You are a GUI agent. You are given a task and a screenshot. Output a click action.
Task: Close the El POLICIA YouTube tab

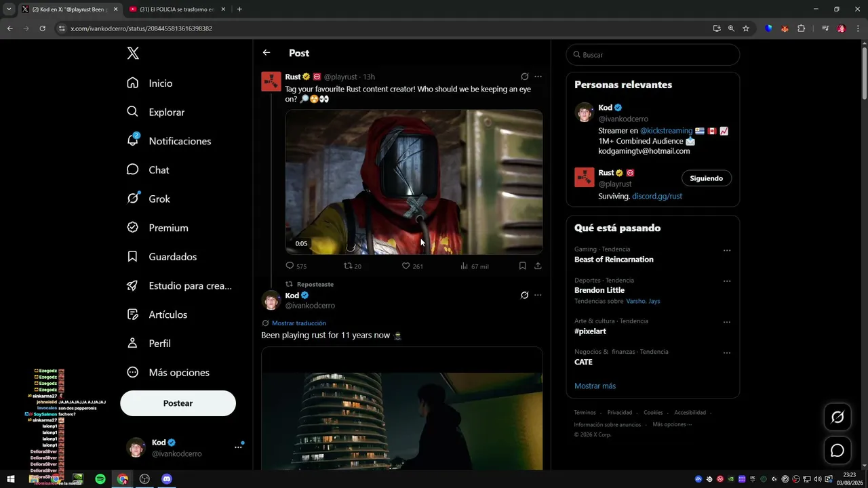(222, 9)
